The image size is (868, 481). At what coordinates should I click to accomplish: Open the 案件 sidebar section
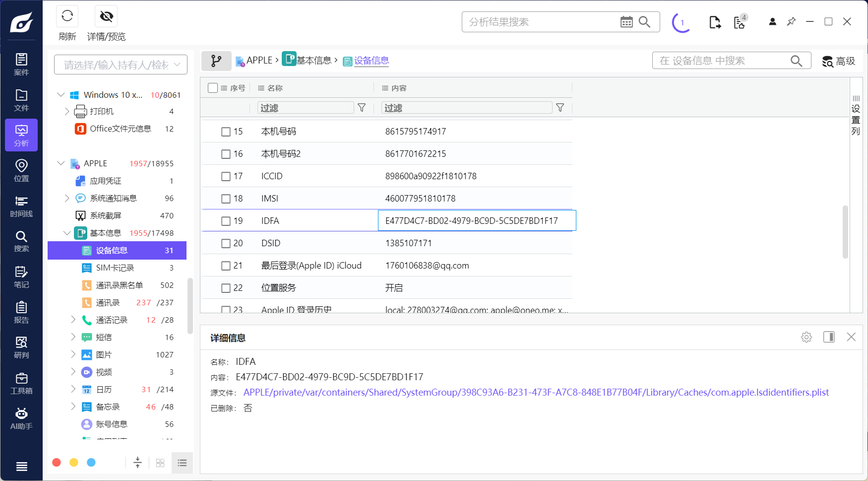pos(21,65)
